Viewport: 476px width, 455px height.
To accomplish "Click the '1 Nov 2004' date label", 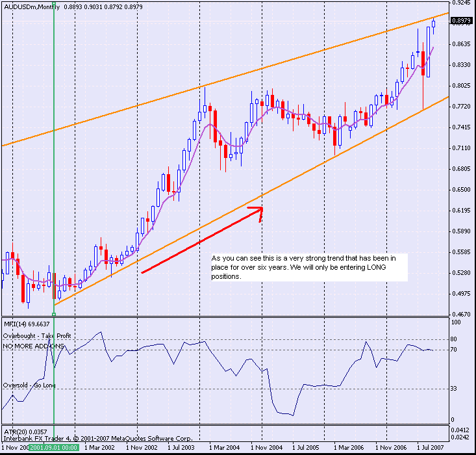I will 266,447.
